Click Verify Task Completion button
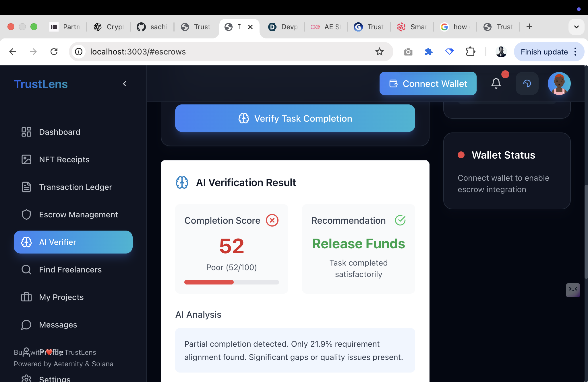 point(295,118)
